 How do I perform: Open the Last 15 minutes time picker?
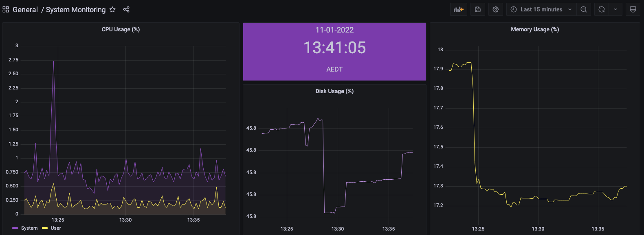coord(541,9)
